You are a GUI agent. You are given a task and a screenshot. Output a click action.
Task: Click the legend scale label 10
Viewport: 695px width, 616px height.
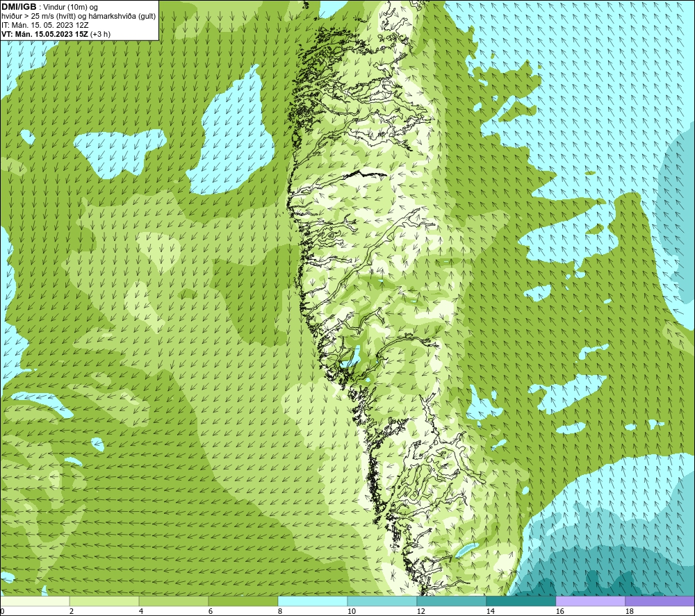click(351, 612)
